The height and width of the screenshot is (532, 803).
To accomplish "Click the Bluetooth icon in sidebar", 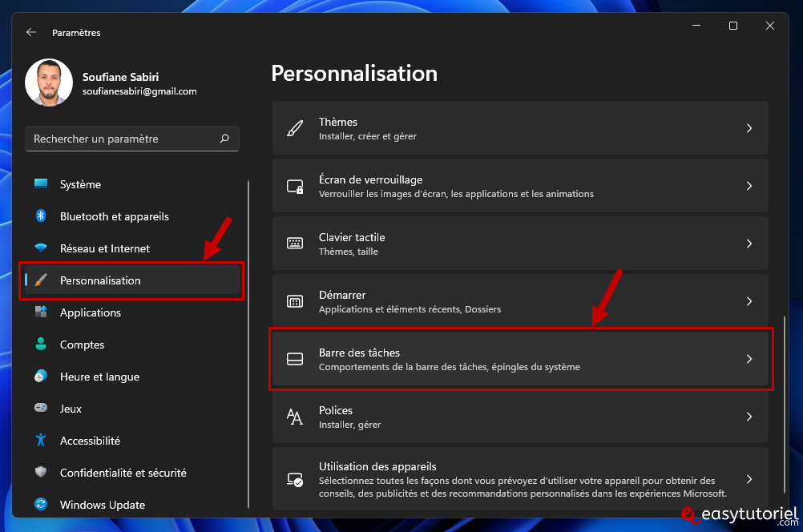I will [x=41, y=216].
